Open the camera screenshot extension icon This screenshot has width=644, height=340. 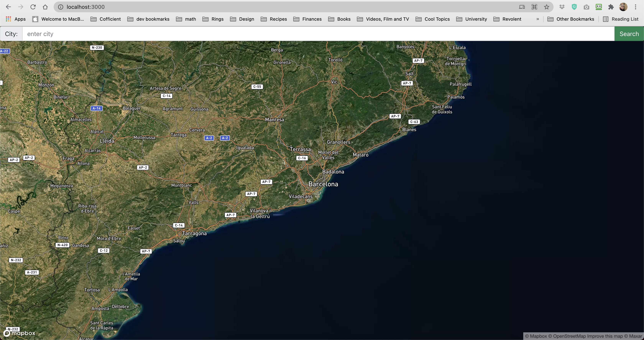(x=586, y=7)
